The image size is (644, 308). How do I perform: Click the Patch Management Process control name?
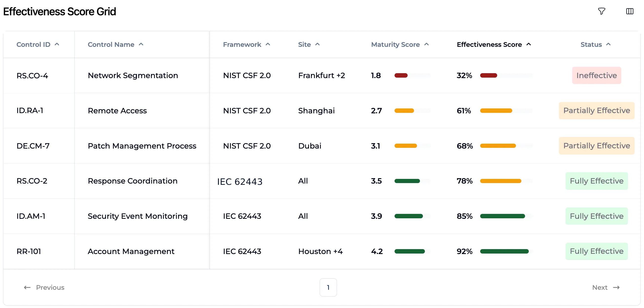(142, 146)
